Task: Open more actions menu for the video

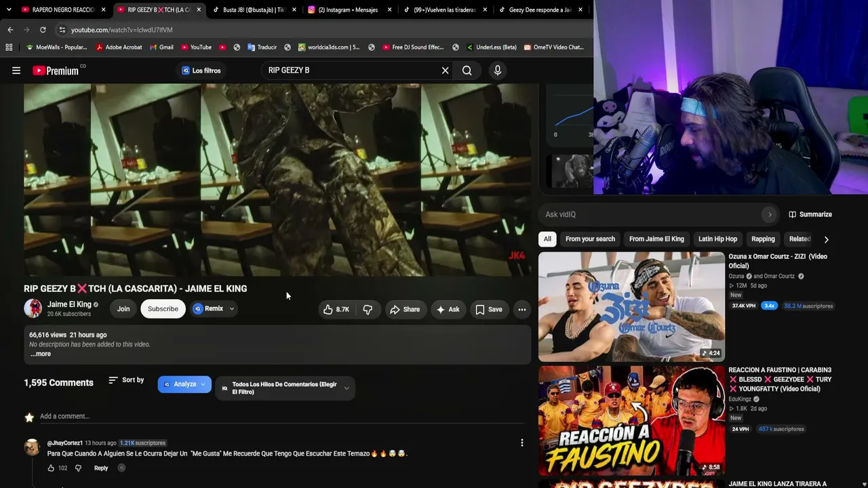Action: coord(522,309)
